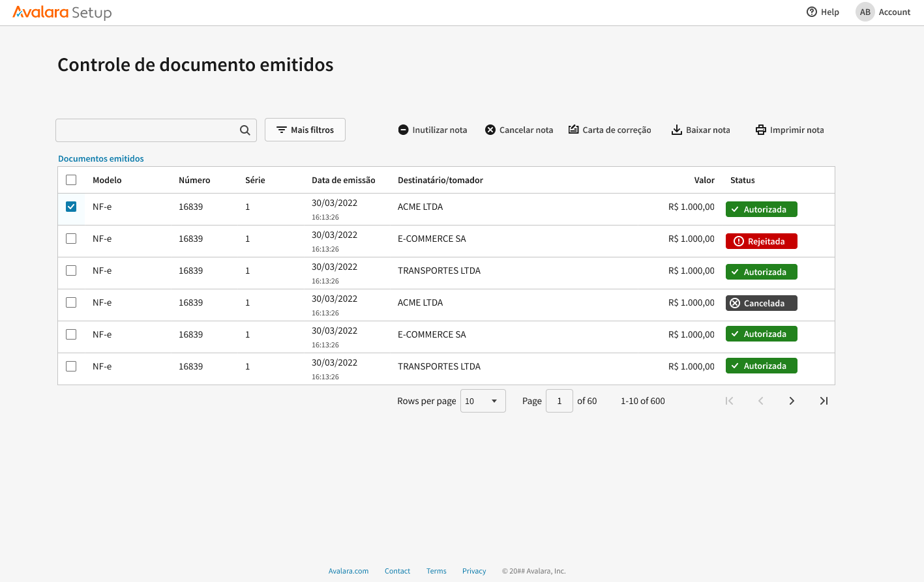Uncheck the first ACME LTDA row checkbox
Screen dimensions: 924x582
click(x=71, y=207)
